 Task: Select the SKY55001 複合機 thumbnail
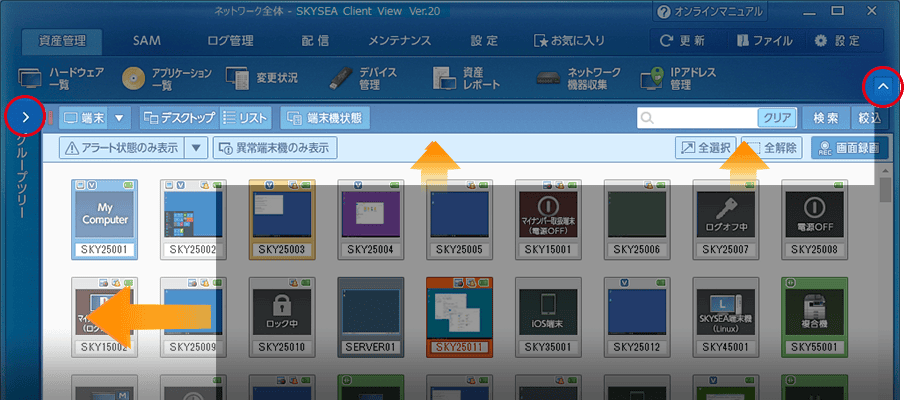coord(815,317)
